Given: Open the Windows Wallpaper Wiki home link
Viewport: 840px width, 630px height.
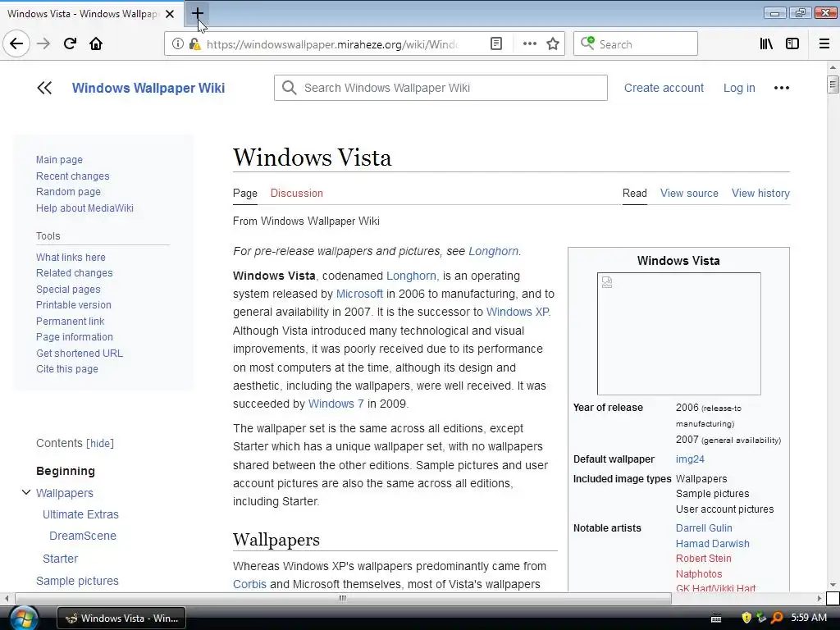Looking at the screenshot, I should [x=148, y=88].
